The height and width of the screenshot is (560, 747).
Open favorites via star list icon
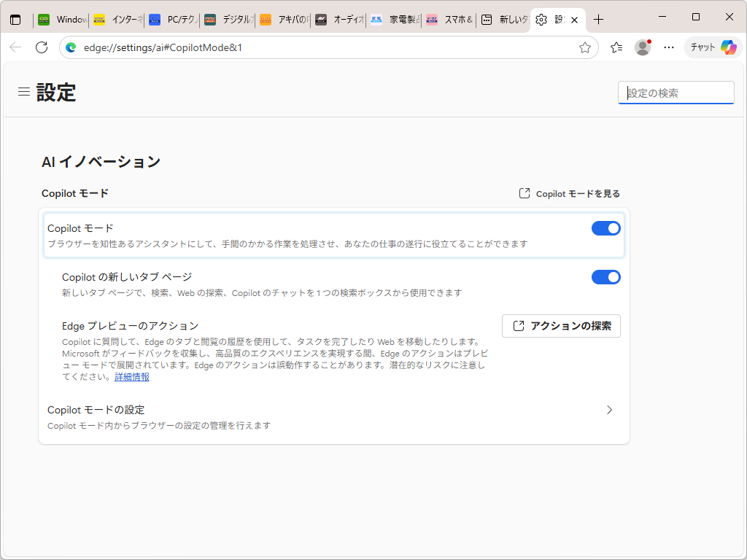pos(616,47)
